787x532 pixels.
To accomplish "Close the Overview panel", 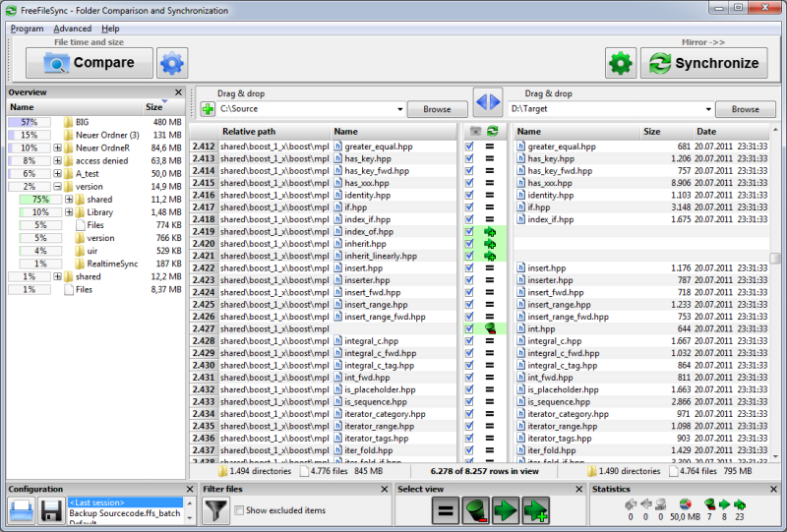I will pyautogui.click(x=179, y=92).
